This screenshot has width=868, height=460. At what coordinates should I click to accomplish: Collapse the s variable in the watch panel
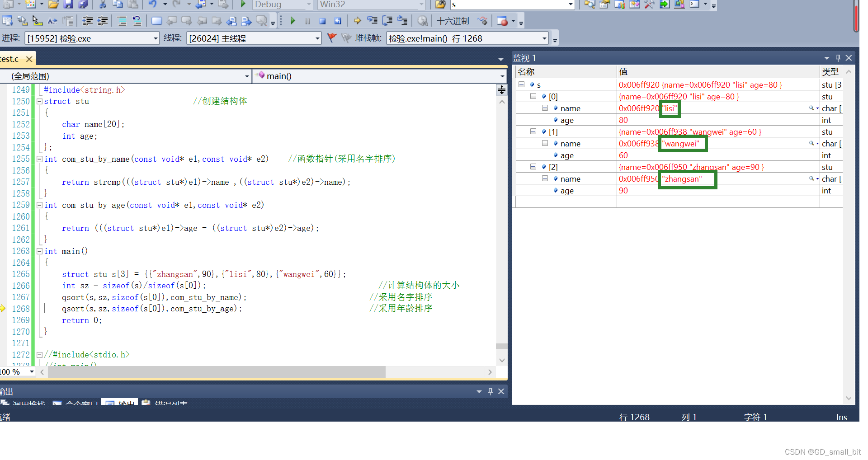click(521, 84)
